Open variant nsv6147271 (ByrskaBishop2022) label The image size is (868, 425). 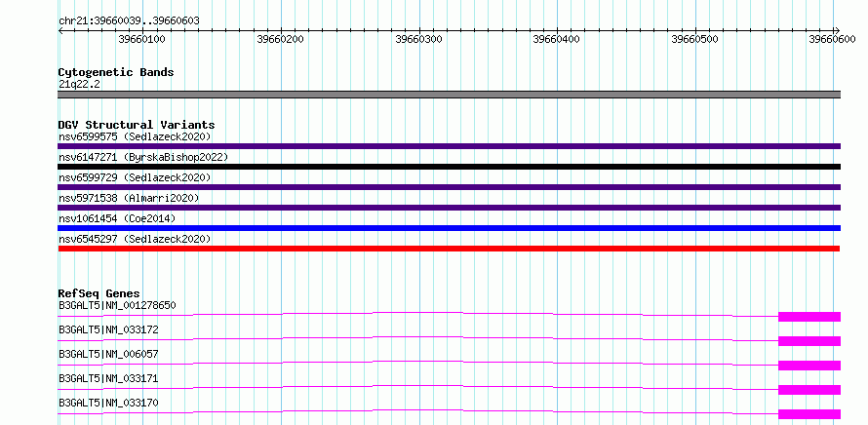pos(143,157)
